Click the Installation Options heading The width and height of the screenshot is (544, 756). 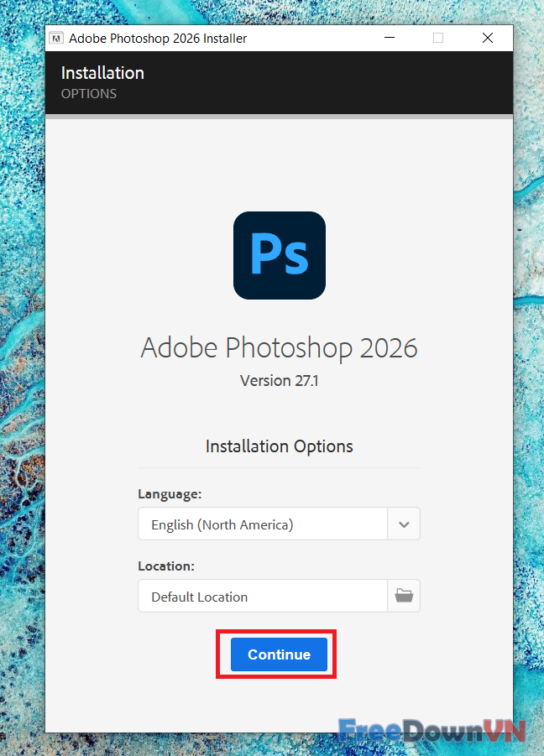tap(279, 446)
